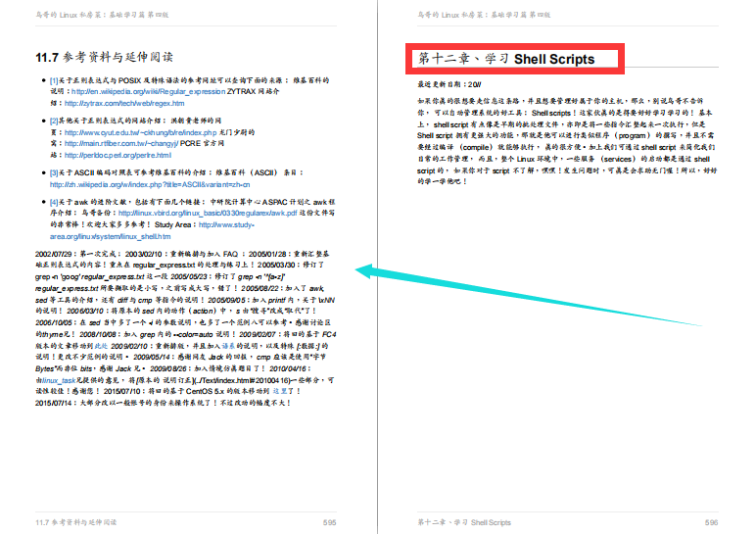Open the '语系' link in the changelog

[228, 346]
